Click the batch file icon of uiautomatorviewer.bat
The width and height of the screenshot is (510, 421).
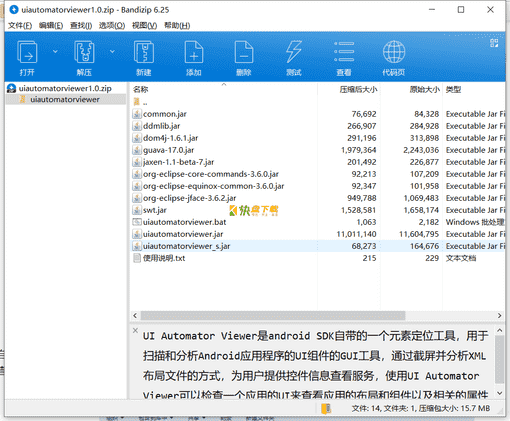[137, 222]
